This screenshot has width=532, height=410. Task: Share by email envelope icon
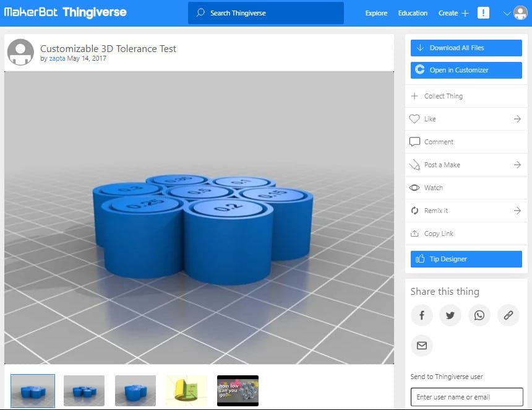[422, 346]
